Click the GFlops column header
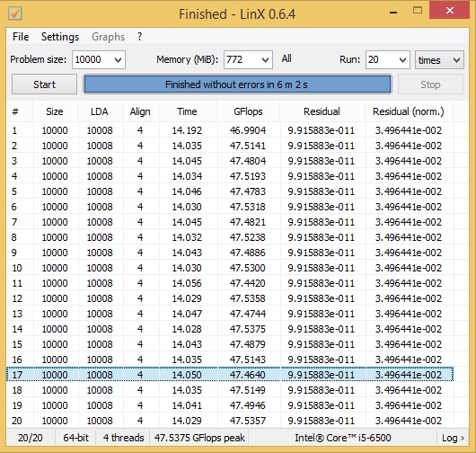This screenshot has height=453, width=476. (248, 111)
